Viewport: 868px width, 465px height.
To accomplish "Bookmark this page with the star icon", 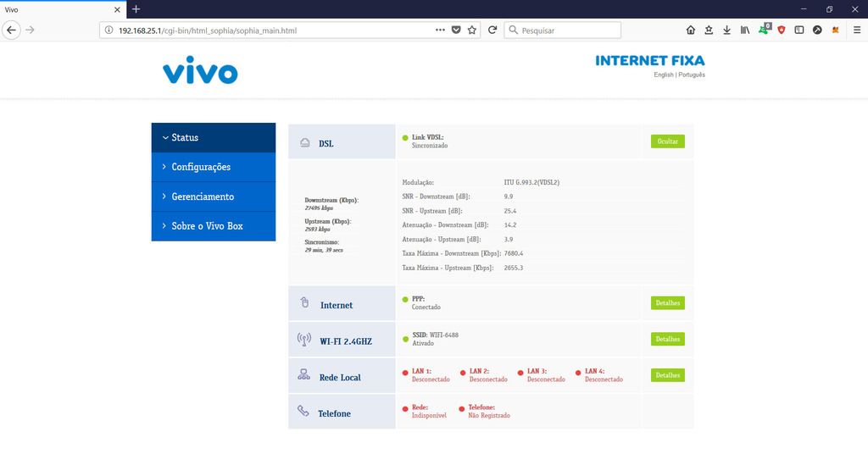I will click(472, 30).
